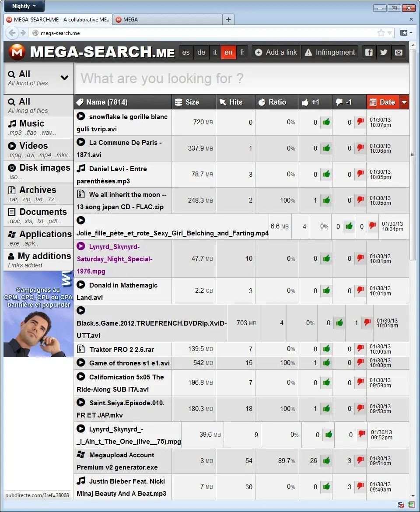Open the Nightly application menu
Screen dimensions: 420x512
pyautogui.click(x=24, y=6)
